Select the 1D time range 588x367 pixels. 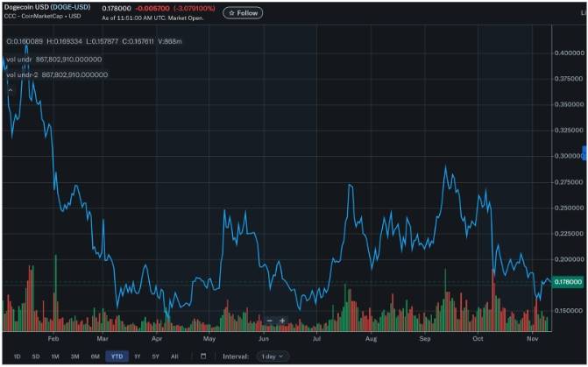coord(17,356)
